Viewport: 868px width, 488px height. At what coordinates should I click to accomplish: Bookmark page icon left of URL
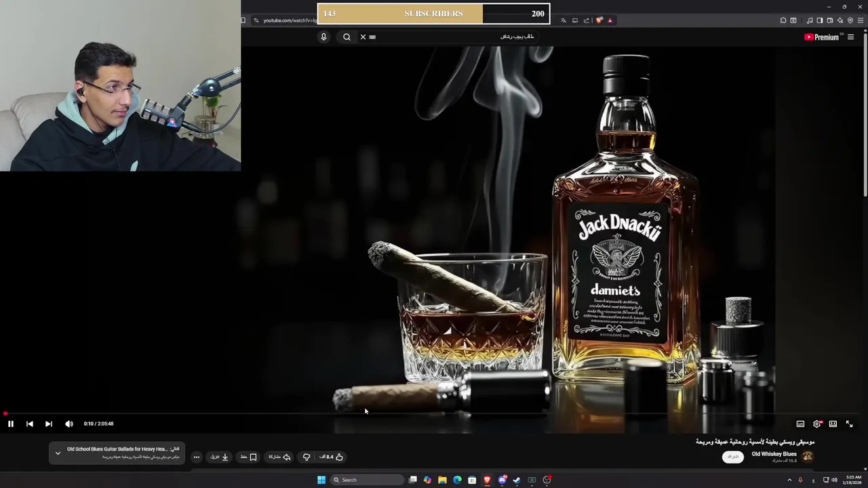click(243, 20)
